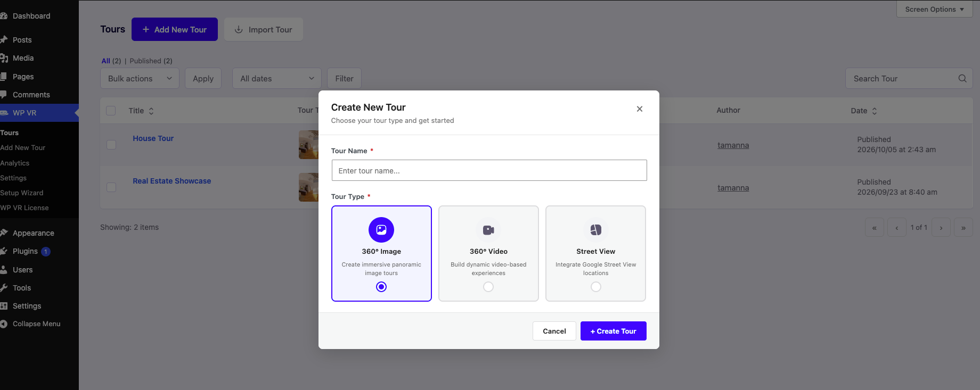
Task: Click the Plugins icon in sidebar
Action: pos(3,251)
